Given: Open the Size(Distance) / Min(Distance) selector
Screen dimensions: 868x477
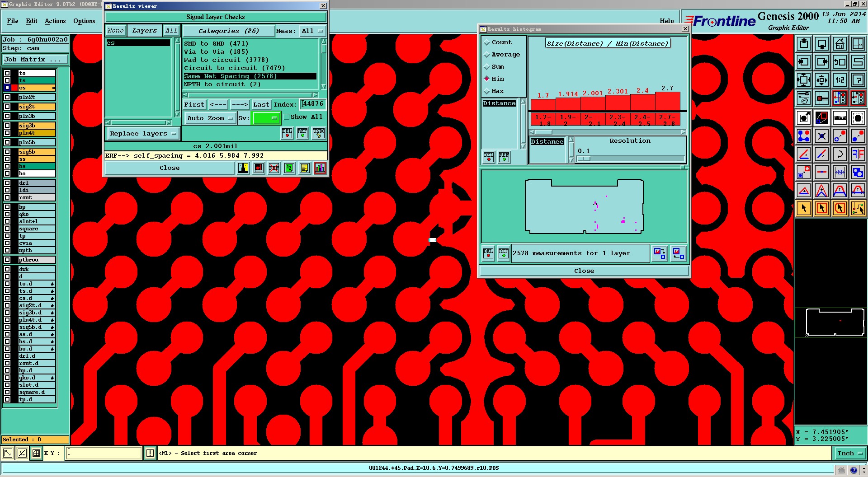Looking at the screenshot, I should click(x=608, y=43).
